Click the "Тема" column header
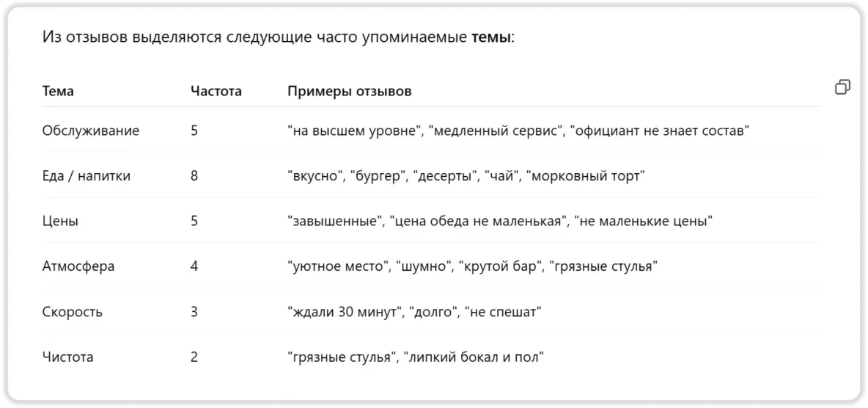 [x=58, y=92]
